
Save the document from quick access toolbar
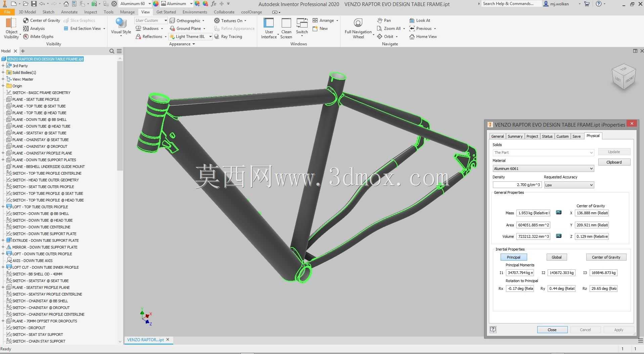point(34,4)
